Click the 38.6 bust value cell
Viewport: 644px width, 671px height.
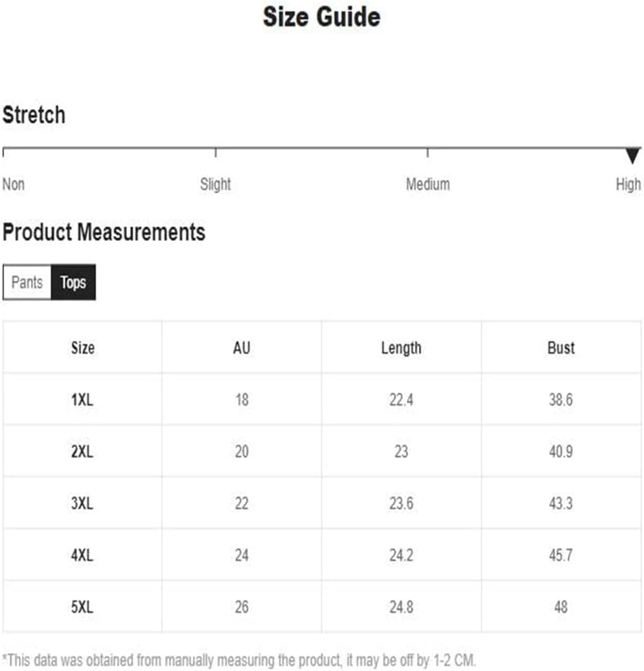coord(561,399)
